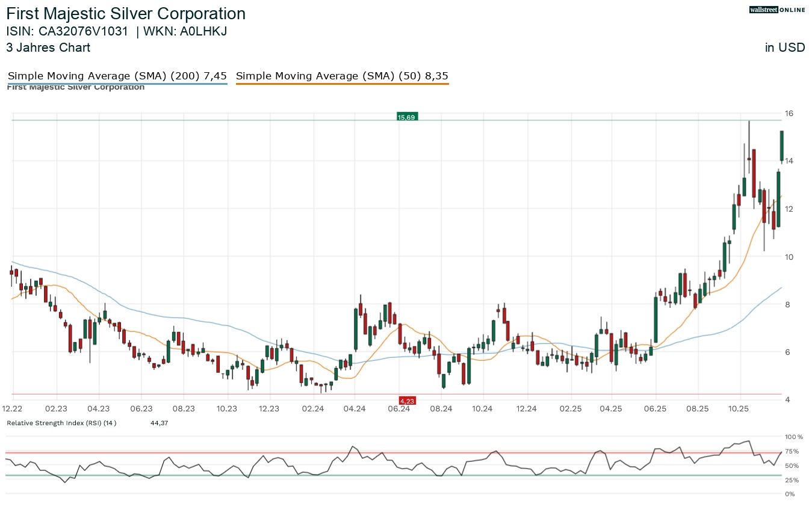Select the ISIN CA32076V1031 text
The width and height of the screenshot is (812, 510).
pos(67,31)
